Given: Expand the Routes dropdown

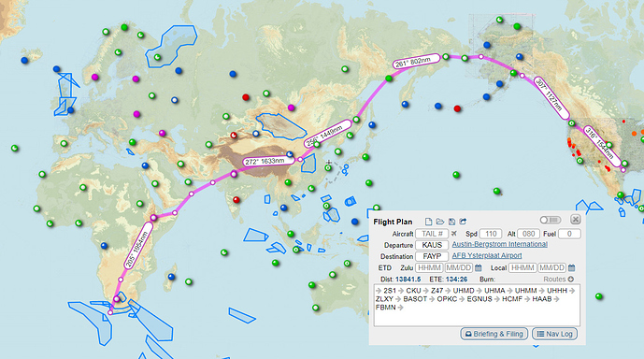Looking at the screenshot, I should pyautogui.click(x=559, y=280).
